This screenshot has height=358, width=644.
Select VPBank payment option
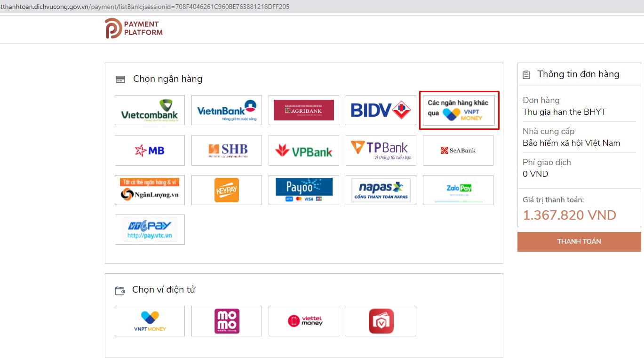pos(304,151)
